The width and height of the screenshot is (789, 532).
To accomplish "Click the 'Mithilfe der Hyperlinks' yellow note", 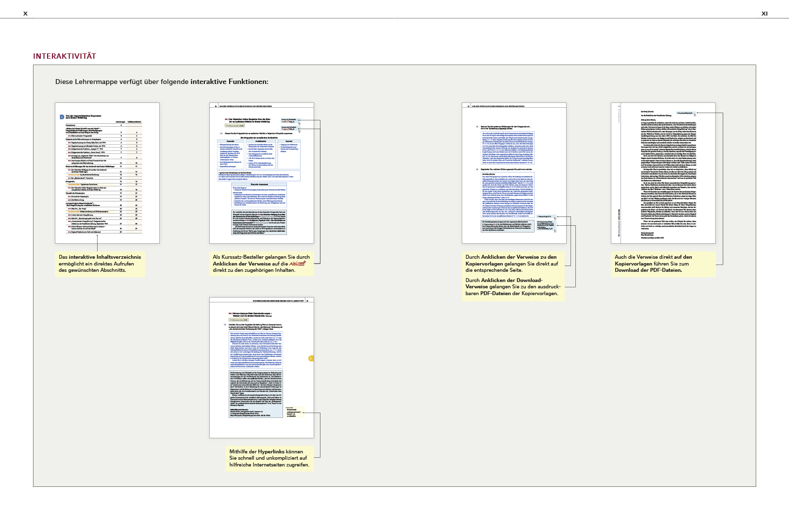I will point(269,458).
